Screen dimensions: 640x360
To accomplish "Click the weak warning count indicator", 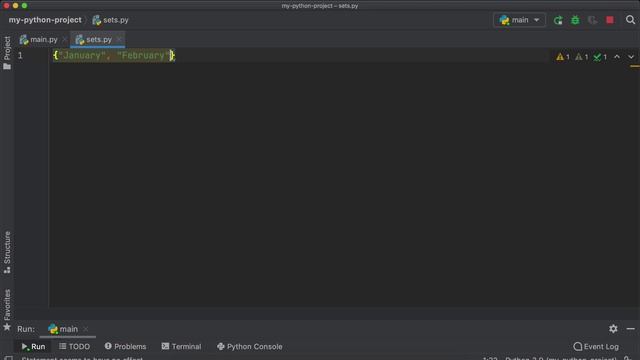I will coord(582,57).
